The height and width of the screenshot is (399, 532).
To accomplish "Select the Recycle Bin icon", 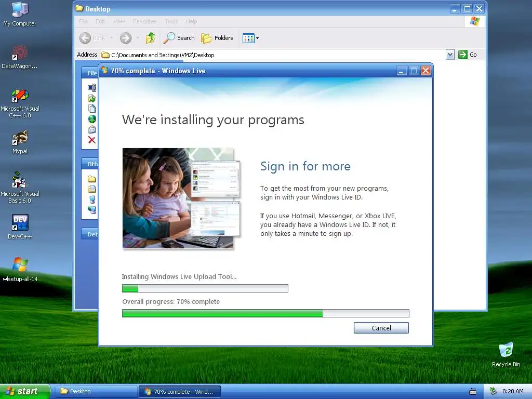I will [x=506, y=354].
